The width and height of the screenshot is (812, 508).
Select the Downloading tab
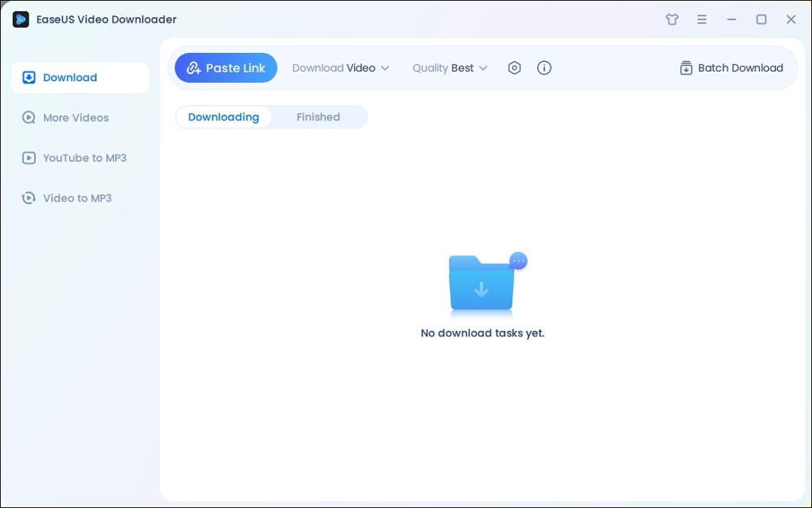click(x=223, y=117)
